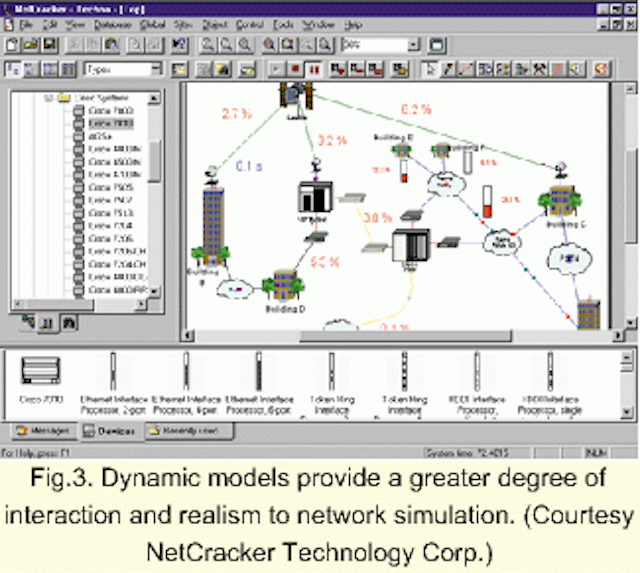This screenshot has height=573, width=640.
Task: Click the red utilization gauge showing 30%
Action: pyautogui.click(x=487, y=201)
